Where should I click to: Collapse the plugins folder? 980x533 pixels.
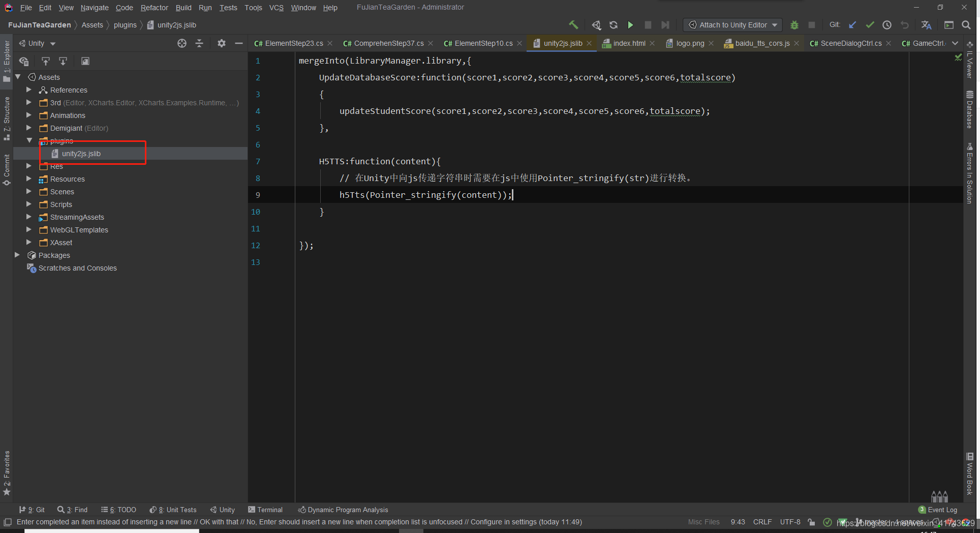[29, 140]
